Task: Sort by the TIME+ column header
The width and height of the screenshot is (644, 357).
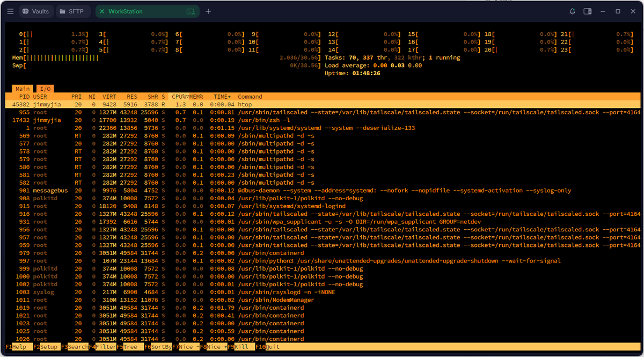Action: pos(222,97)
